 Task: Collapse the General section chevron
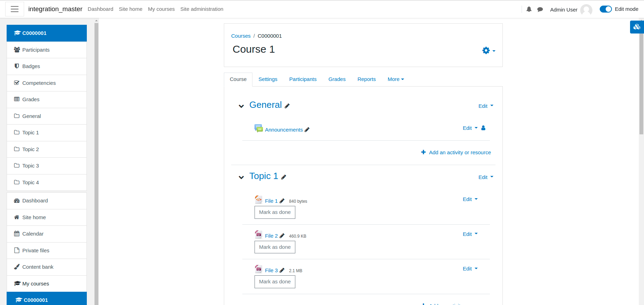click(241, 106)
